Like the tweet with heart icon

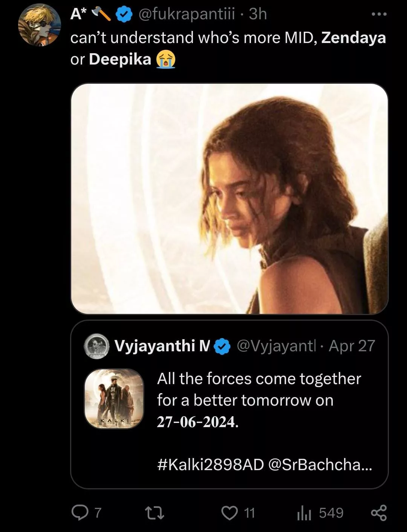(x=229, y=513)
